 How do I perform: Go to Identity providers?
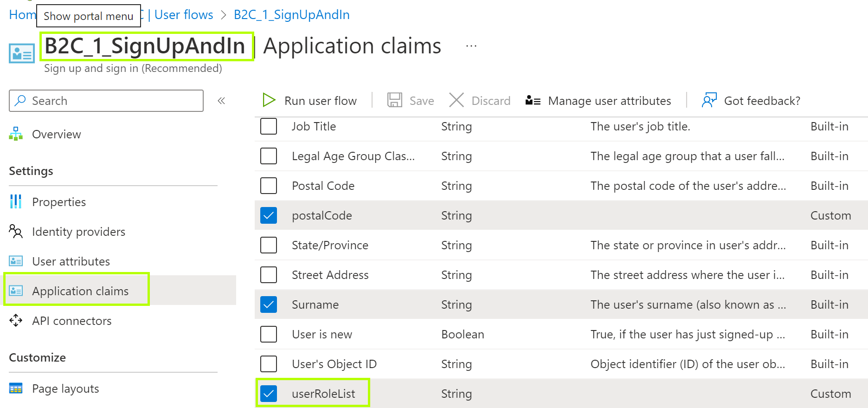78,232
